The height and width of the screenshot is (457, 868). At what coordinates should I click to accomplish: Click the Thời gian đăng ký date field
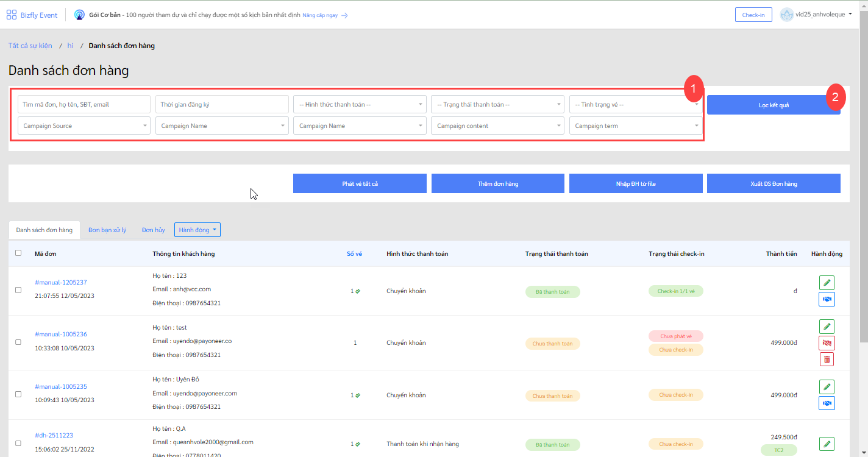tap(222, 104)
